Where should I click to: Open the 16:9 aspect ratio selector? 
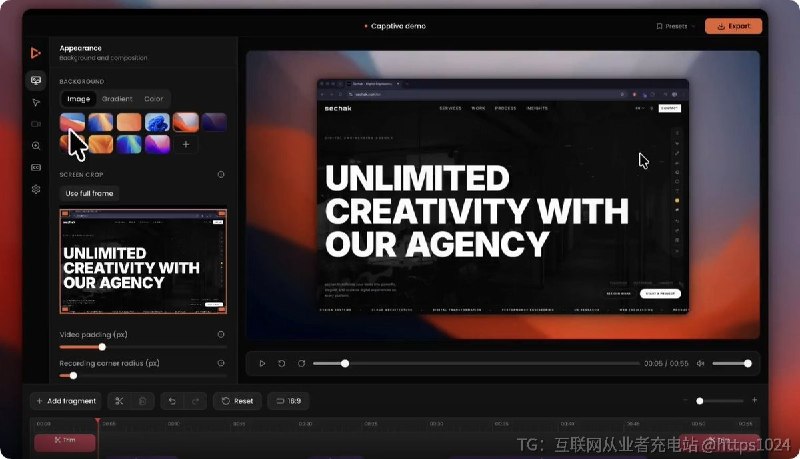[x=289, y=401]
